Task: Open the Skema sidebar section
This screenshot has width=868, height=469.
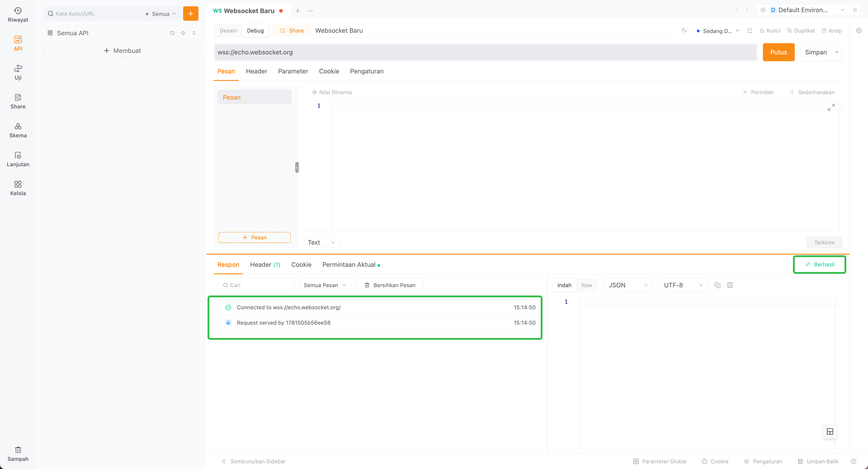Action: point(18,131)
